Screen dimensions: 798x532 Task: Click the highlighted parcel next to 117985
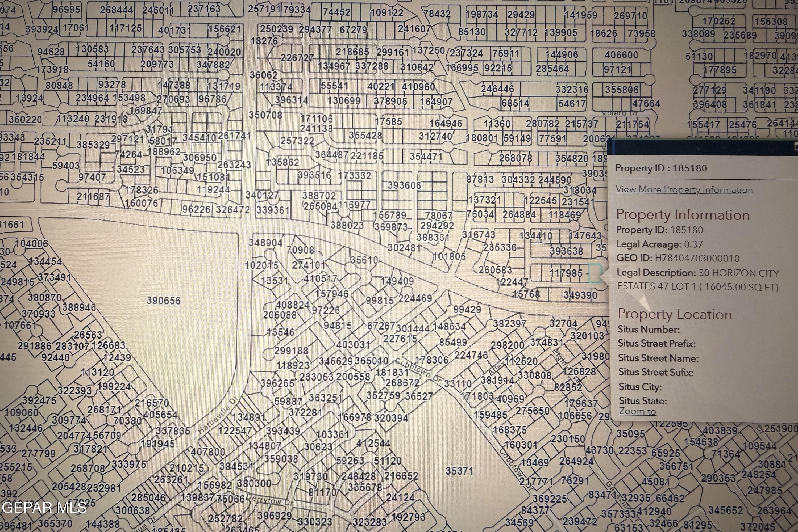click(x=595, y=273)
